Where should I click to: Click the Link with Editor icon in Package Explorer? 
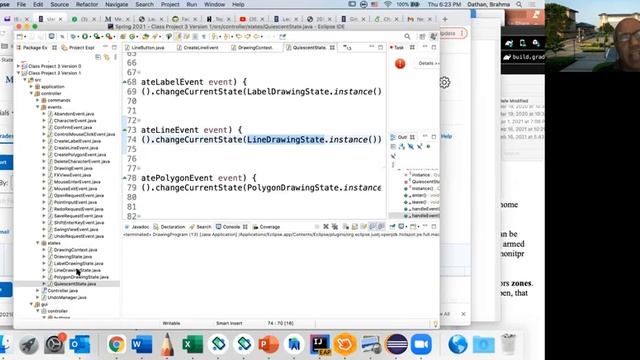point(107,57)
